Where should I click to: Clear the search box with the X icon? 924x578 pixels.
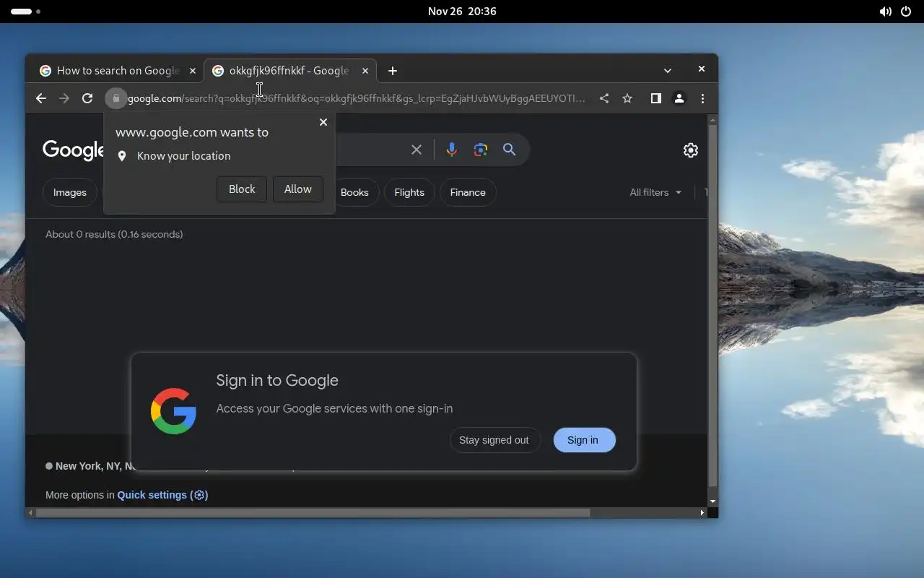click(417, 150)
